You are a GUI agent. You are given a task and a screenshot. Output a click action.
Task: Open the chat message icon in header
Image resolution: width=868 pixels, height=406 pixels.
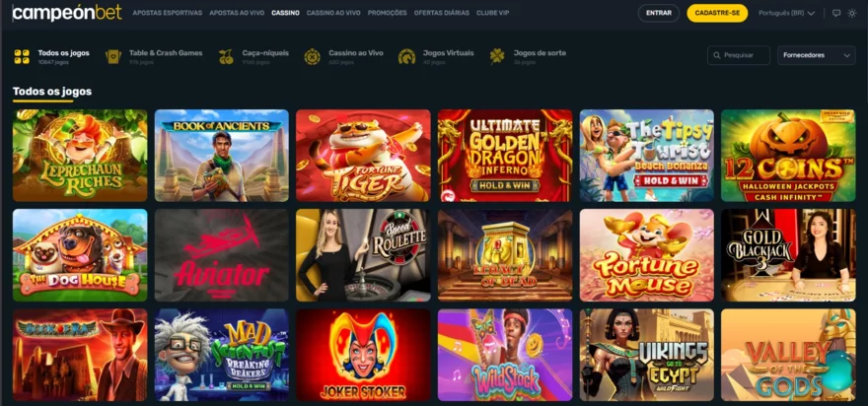tap(836, 13)
